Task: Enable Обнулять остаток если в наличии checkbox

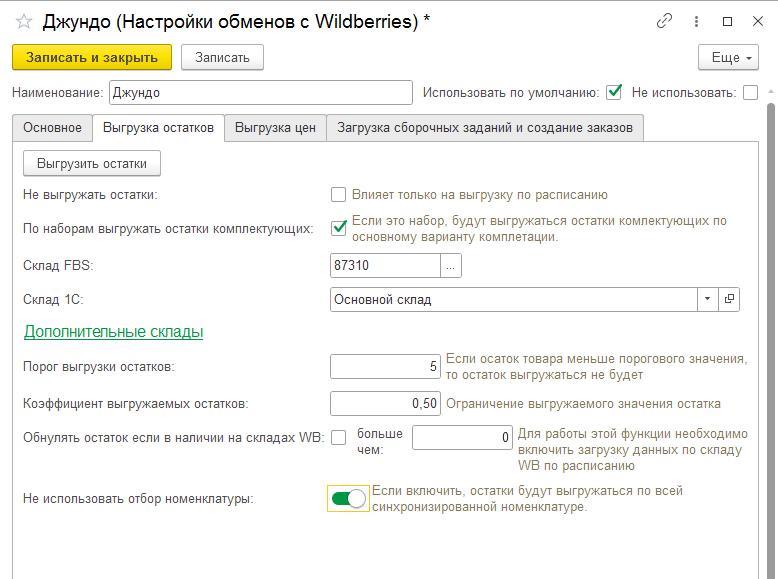Action: [x=338, y=438]
